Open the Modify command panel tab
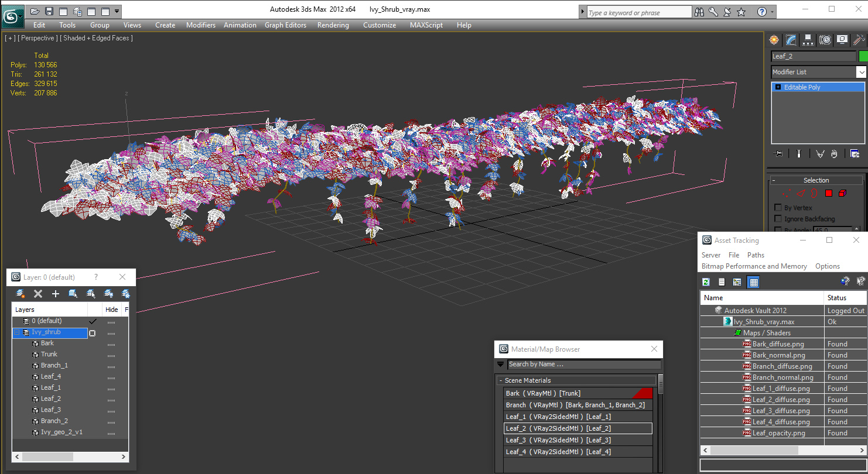868x474 pixels. pos(791,40)
